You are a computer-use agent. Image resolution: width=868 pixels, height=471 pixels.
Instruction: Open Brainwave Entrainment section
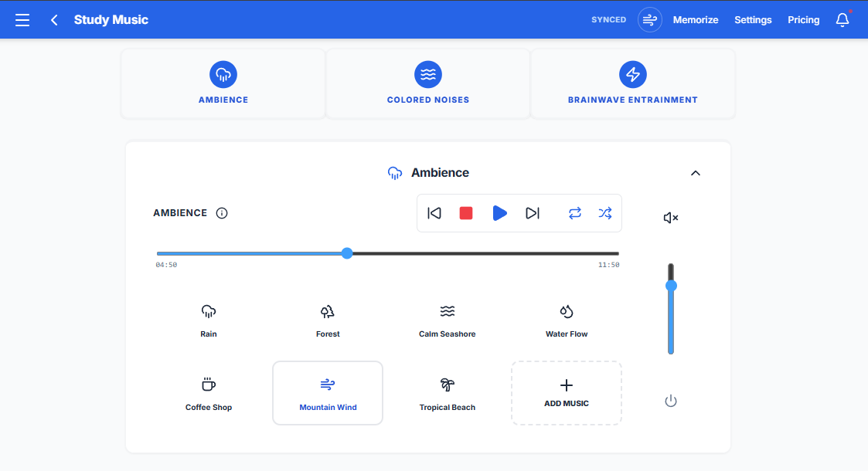(632, 83)
